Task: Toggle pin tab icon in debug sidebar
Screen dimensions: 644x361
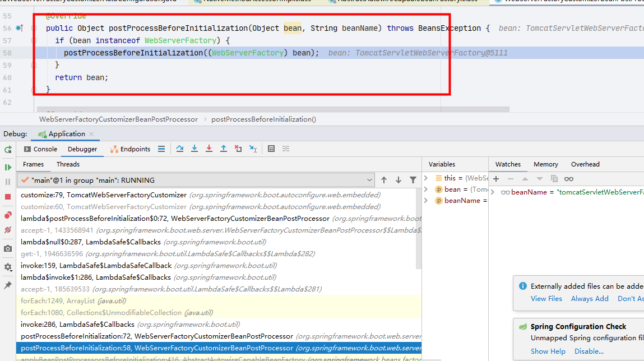Action: (8, 285)
